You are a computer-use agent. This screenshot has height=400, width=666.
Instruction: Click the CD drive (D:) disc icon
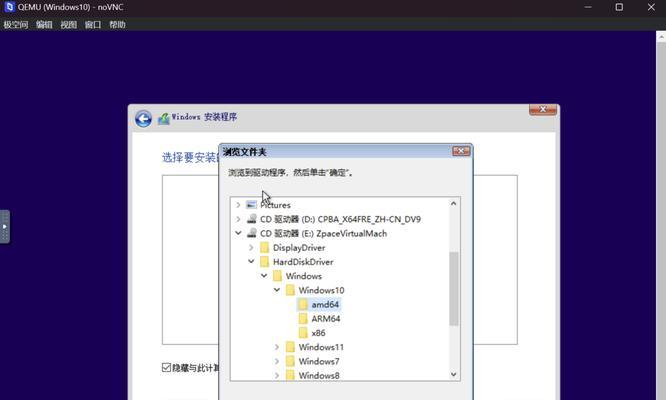tap(251, 219)
